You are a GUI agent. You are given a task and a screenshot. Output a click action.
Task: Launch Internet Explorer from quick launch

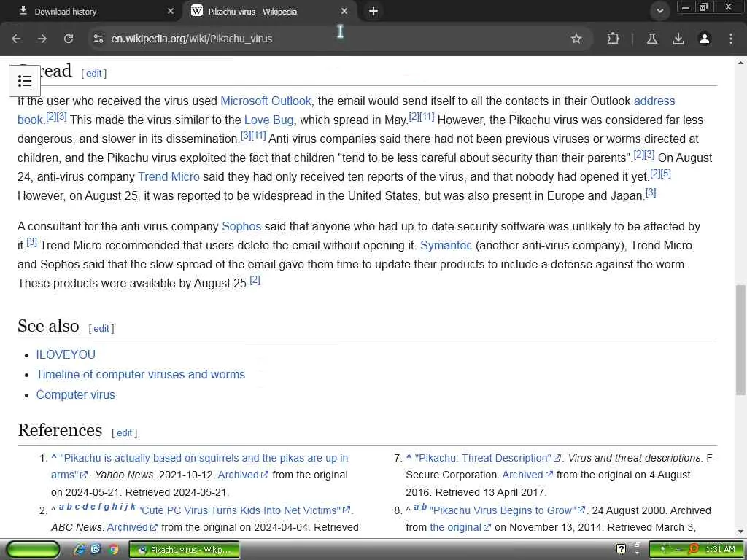click(80, 550)
